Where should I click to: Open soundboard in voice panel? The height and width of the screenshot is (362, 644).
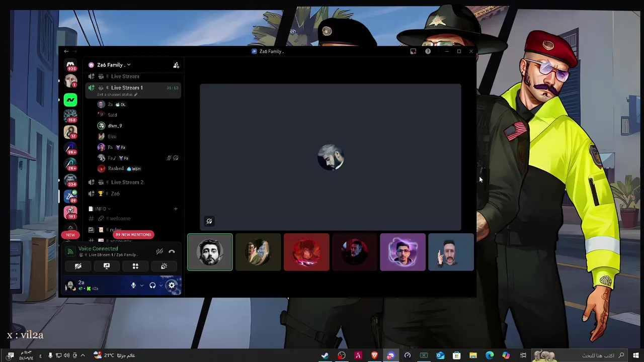[164, 266]
